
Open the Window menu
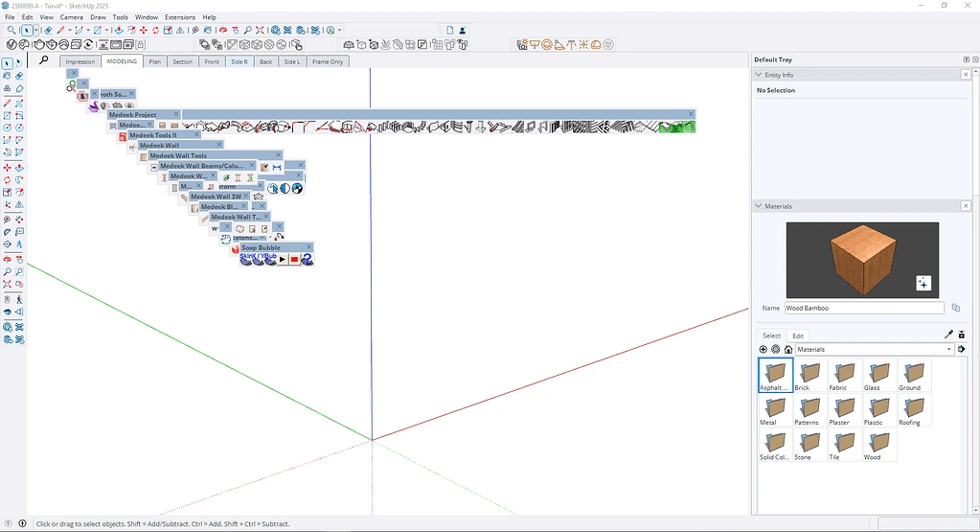point(147,17)
